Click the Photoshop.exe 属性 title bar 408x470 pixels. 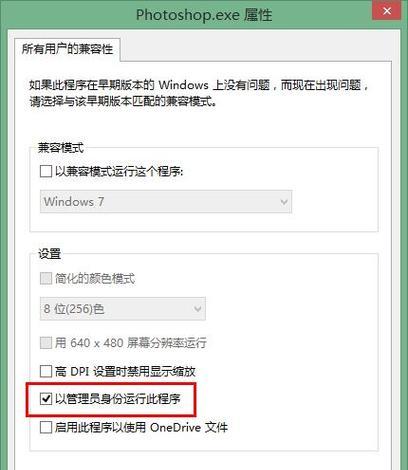[204, 15]
